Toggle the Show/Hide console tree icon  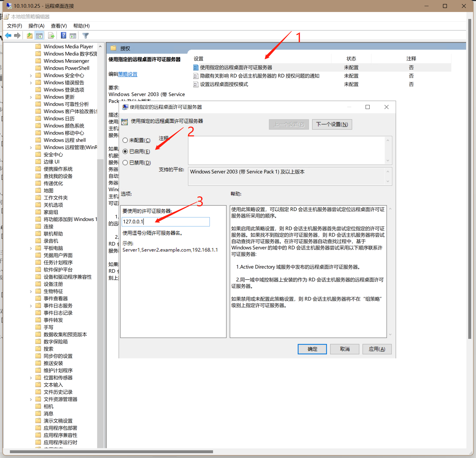pos(39,35)
